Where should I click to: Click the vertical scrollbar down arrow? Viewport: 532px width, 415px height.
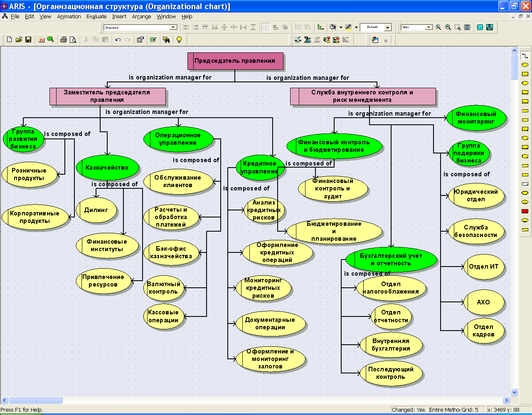coord(514,392)
